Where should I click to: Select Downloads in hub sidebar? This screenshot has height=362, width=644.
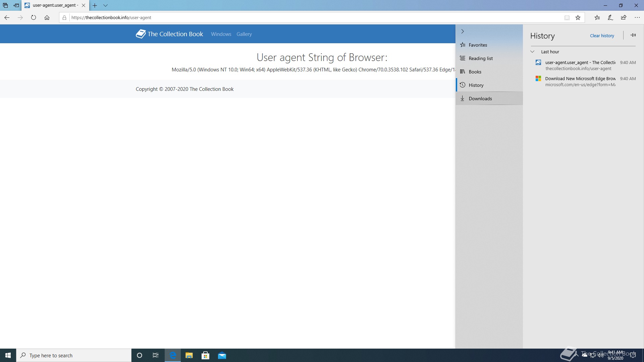tap(480, 99)
